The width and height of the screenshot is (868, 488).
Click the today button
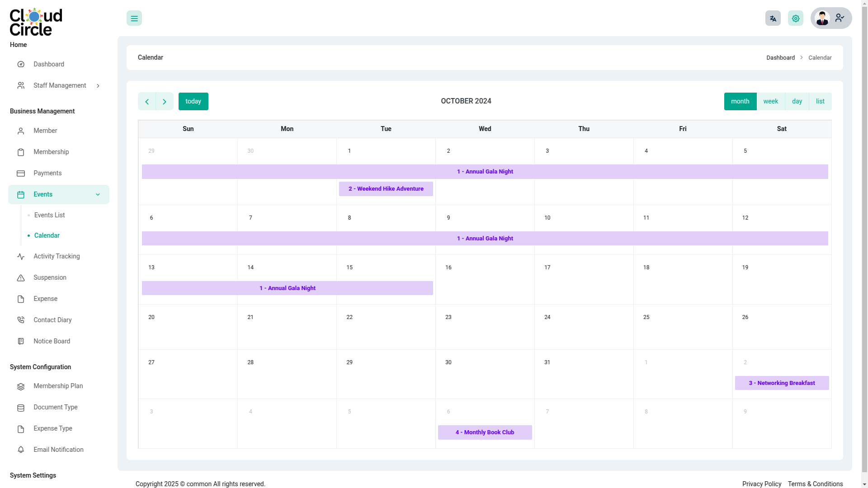pos(193,101)
